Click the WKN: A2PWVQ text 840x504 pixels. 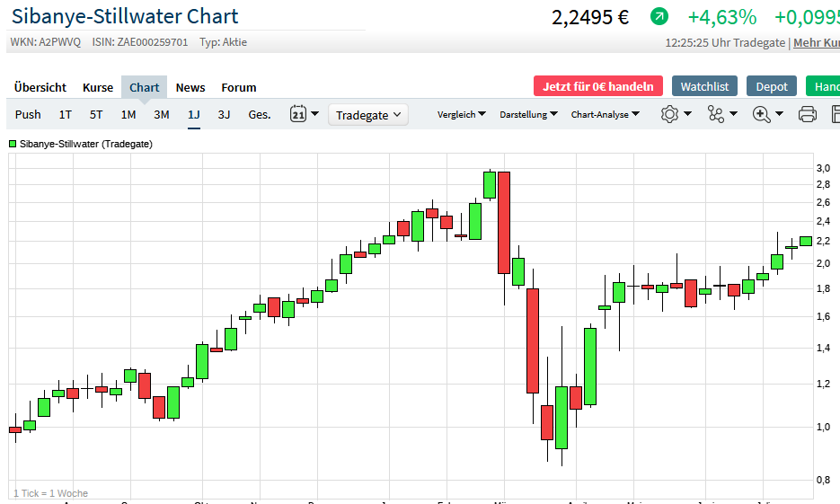pos(46,42)
